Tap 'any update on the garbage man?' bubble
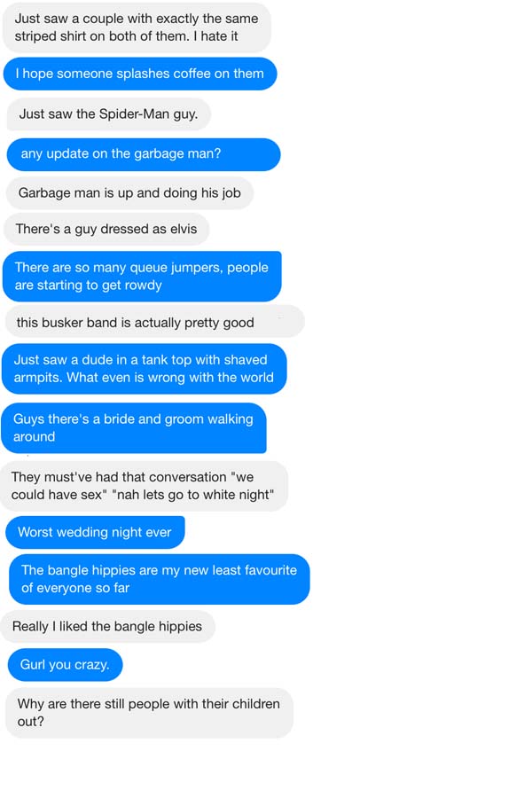This screenshot has width=532, height=798. (x=143, y=154)
